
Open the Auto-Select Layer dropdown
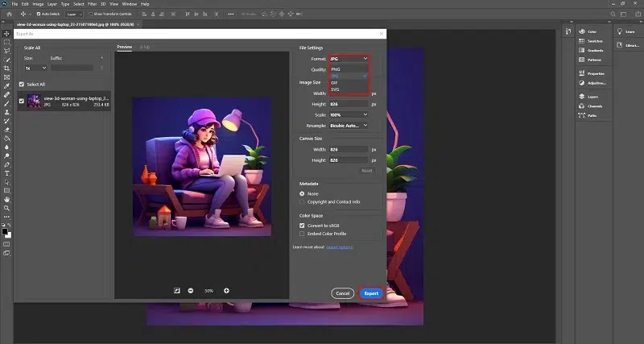(x=74, y=14)
